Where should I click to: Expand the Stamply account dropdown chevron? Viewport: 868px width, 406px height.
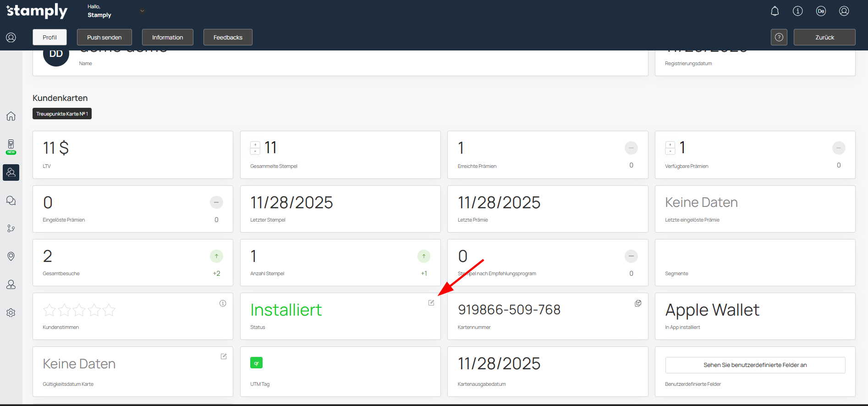142,11
